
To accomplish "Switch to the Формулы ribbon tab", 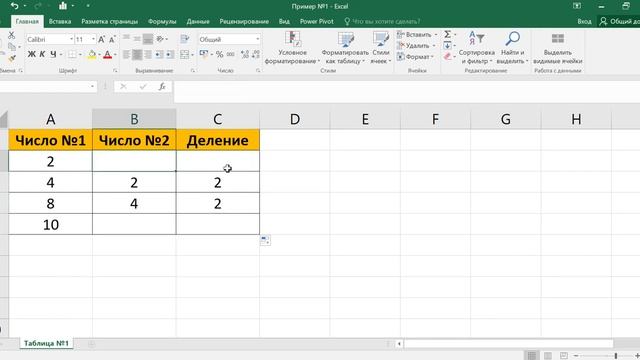I will click(x=162, y=21).
